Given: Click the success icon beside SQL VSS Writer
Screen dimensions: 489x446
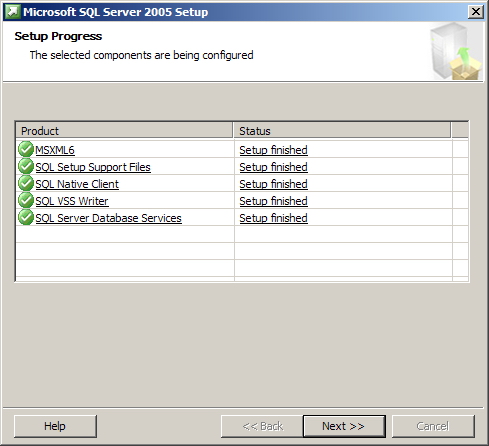Looking at the screenshot, I should click(26, 200).
